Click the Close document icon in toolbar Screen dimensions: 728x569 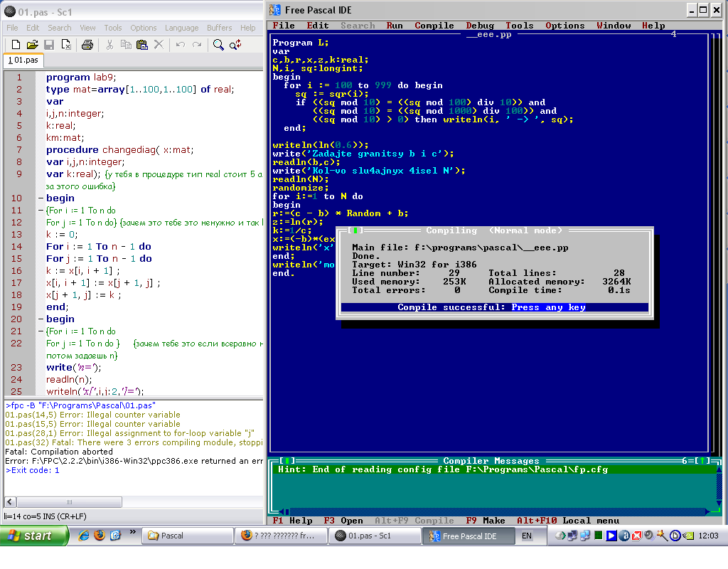tap(66, 45)
